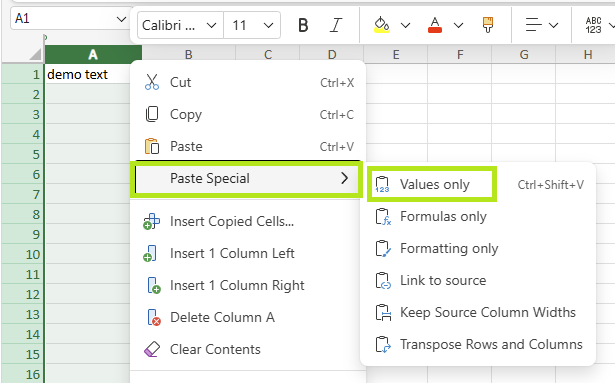Click the Formatting only brush icon

[383, 248]
